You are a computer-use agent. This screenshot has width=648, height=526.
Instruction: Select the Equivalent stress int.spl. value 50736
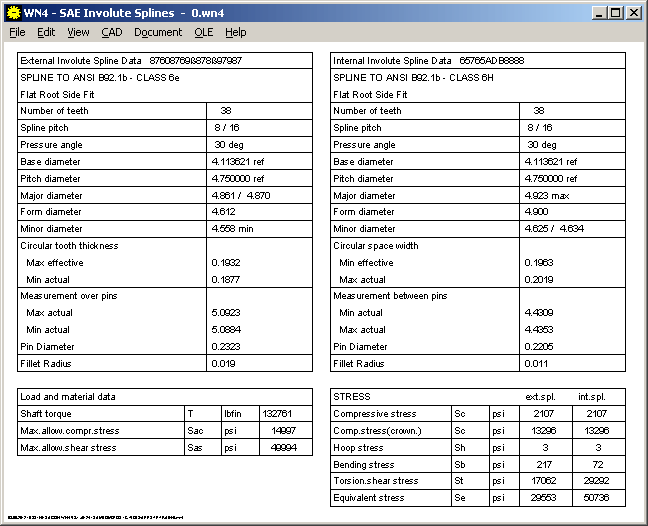(599, 497)
